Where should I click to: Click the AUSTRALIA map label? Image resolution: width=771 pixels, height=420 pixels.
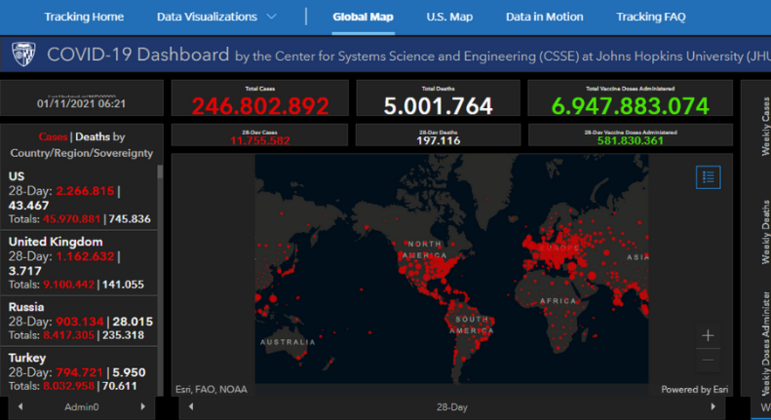click(x=288, y=342)
